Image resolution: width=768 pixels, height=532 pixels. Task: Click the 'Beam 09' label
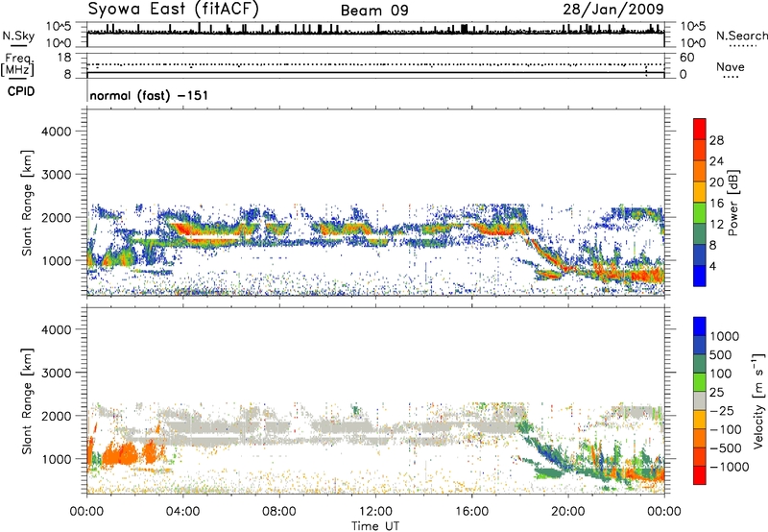coord(374,11)
